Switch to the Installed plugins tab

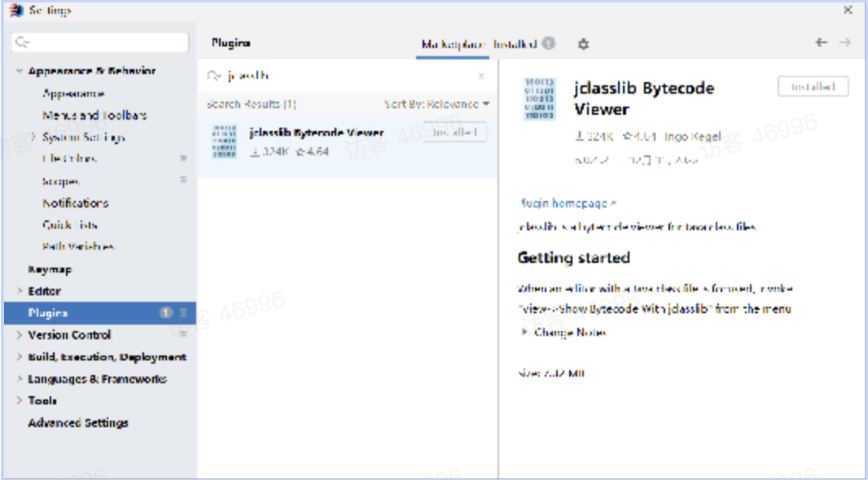pyautogui.click(x=515, y=44)
